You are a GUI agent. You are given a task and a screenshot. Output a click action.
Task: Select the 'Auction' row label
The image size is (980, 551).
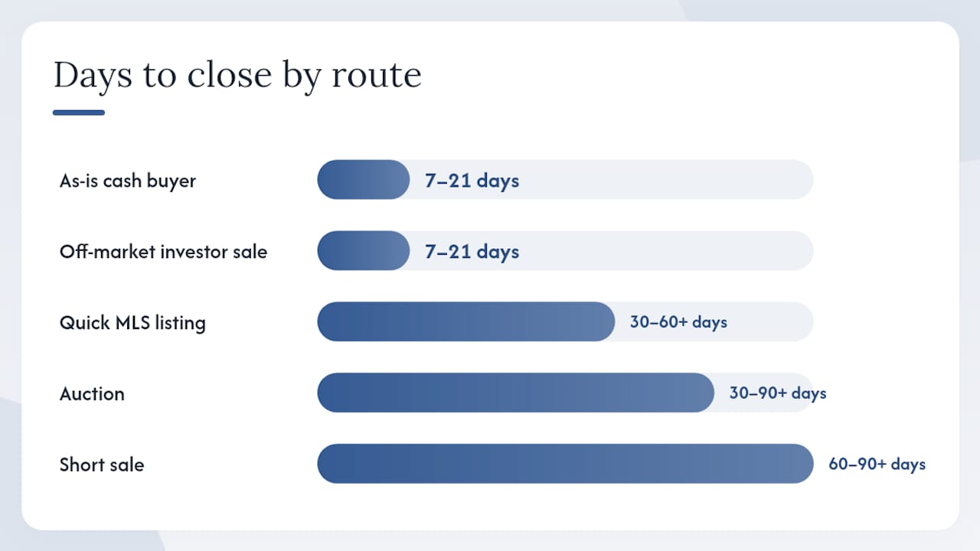pos(92,393)
